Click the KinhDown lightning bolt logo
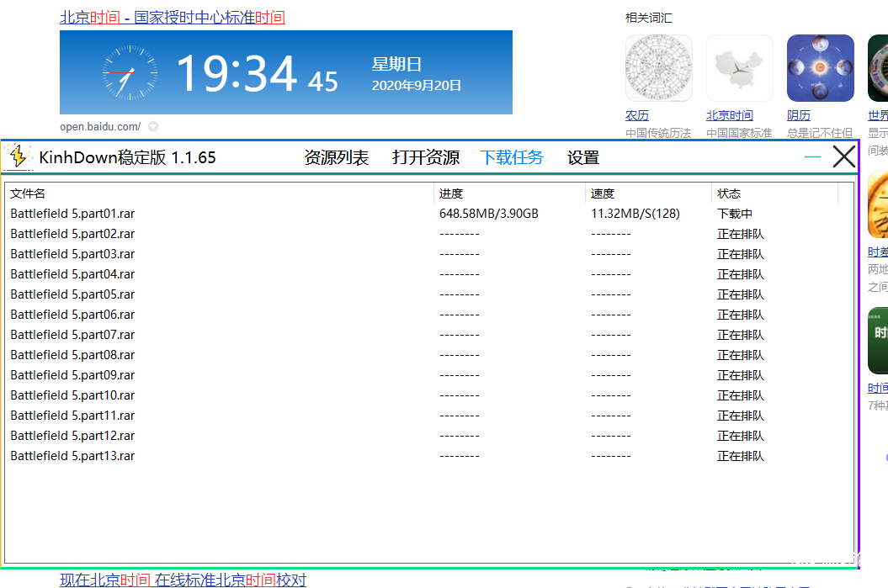The height and width of the screenshot is (588, 888). coord(18,156)
